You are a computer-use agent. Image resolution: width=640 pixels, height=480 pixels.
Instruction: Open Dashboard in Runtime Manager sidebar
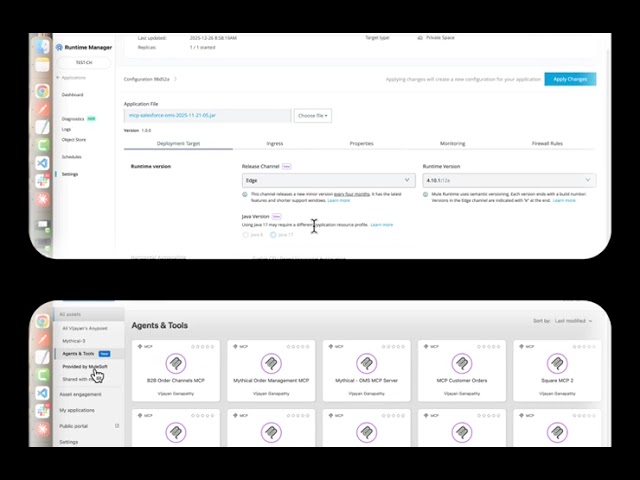(x=72, y=95)
